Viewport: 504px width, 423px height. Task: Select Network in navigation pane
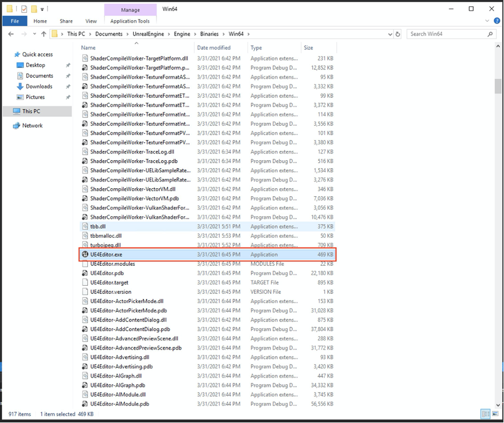coord(32,126)
